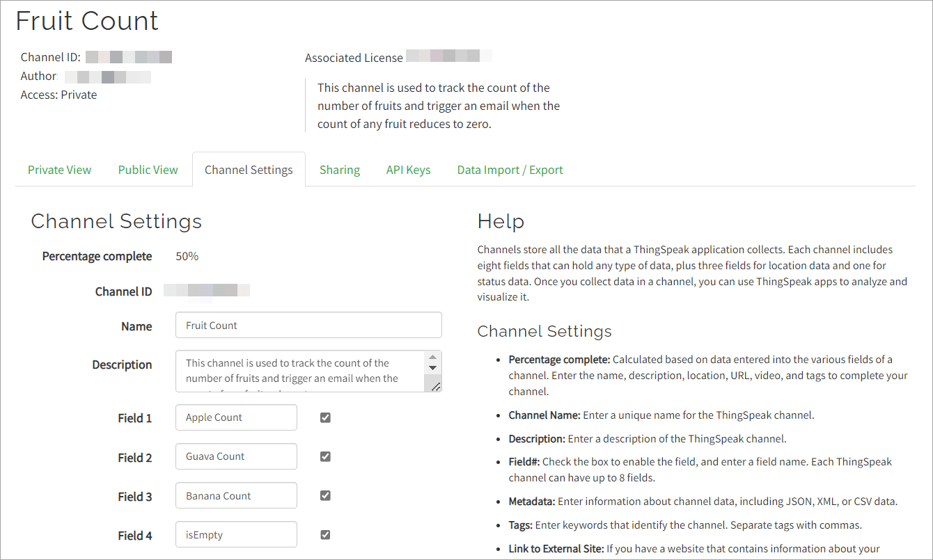Viewport: 933px width, 560px height.
Task: Go to the Sharing tab
Action: click(x=340, y=170)
